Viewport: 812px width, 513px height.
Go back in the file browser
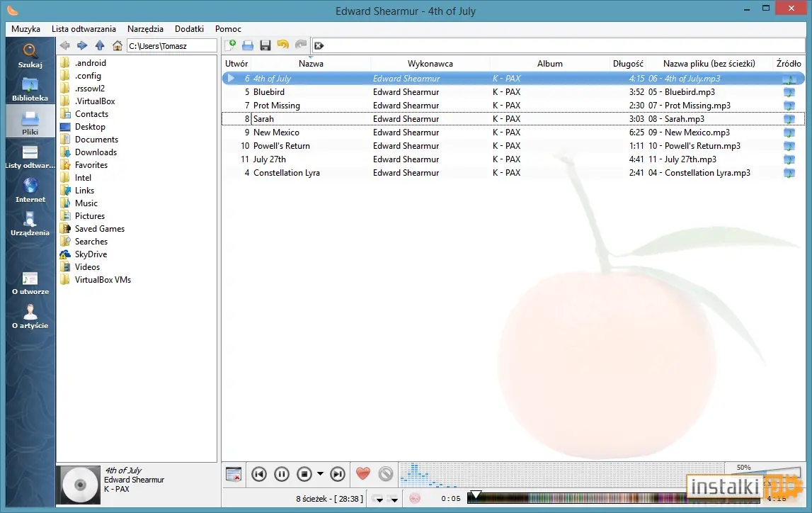[64, 45]
